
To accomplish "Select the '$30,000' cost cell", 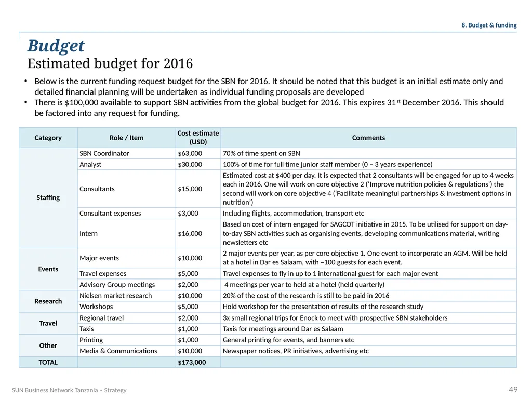I will (x=198, y=164).
